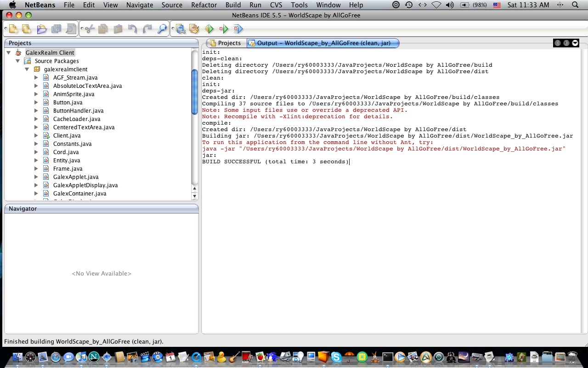This screenshot has height=368, width=588.
Task: Click the Clean and Build Main Project icon
Action: [x=195, y=29]
